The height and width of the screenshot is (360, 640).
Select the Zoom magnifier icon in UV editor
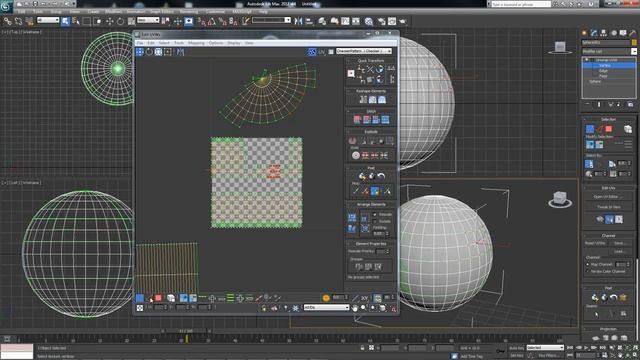(x=363, y=308)
